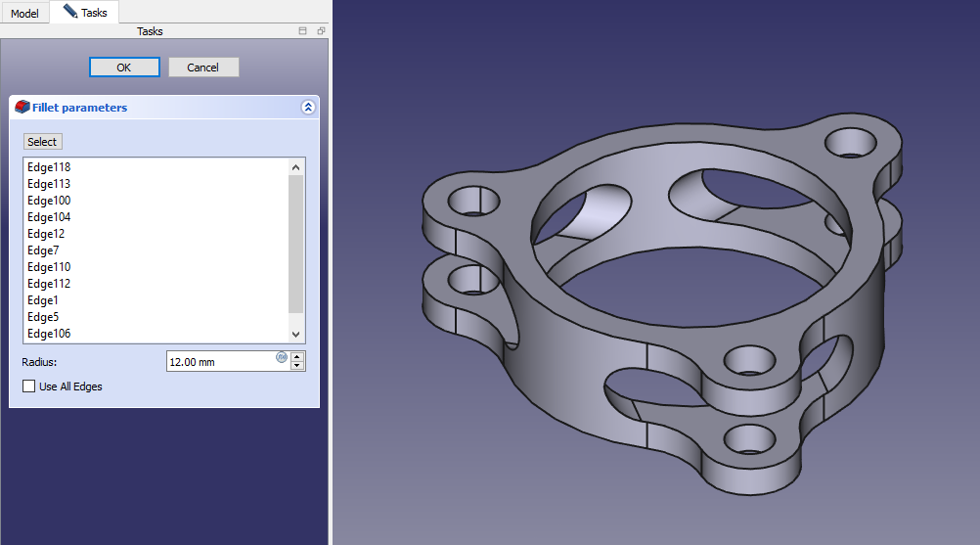Click the edge list scrollbar down arrow

pos(296,335)
